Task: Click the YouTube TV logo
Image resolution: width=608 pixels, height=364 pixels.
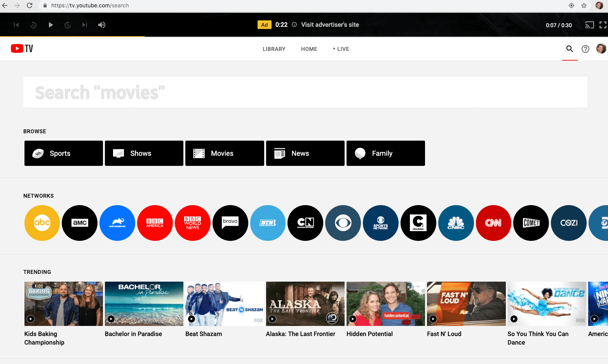Action: (x=22, y=49)
